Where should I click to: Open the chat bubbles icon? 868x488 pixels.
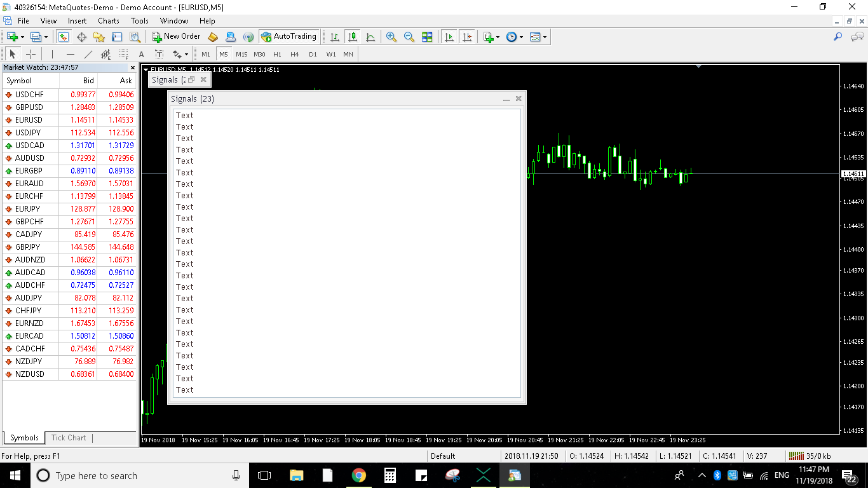857,37
